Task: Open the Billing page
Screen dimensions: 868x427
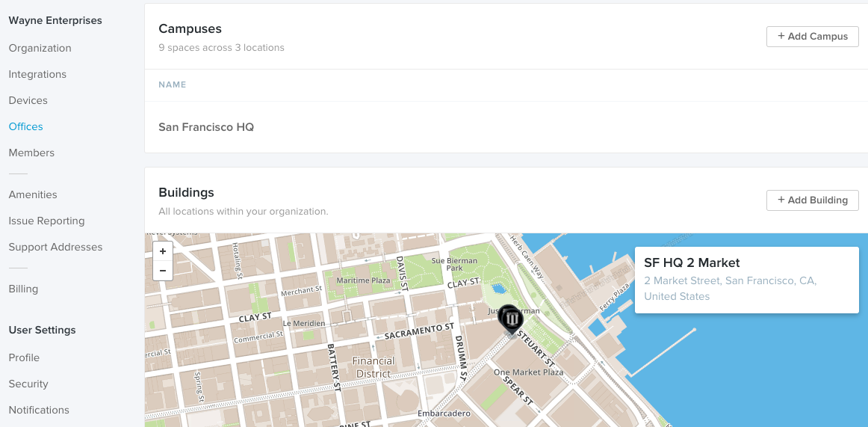Action: (23, 289)
